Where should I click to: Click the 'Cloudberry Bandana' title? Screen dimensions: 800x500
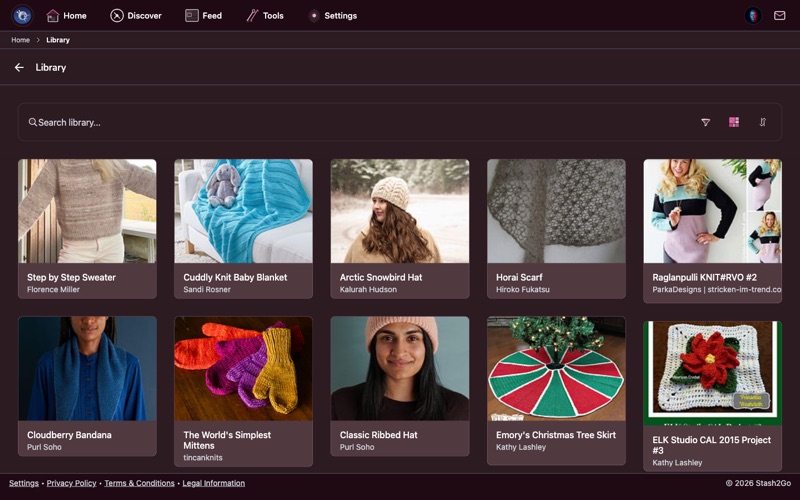click(69, 435)
